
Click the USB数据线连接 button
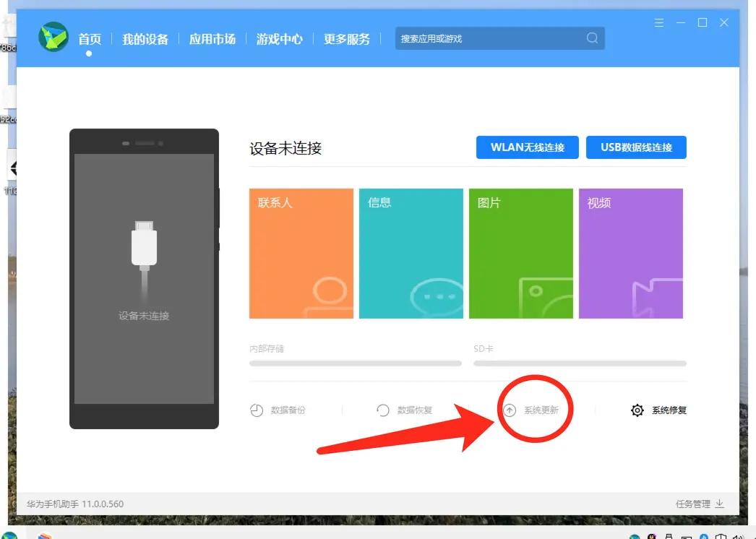(x=636, y=147)
